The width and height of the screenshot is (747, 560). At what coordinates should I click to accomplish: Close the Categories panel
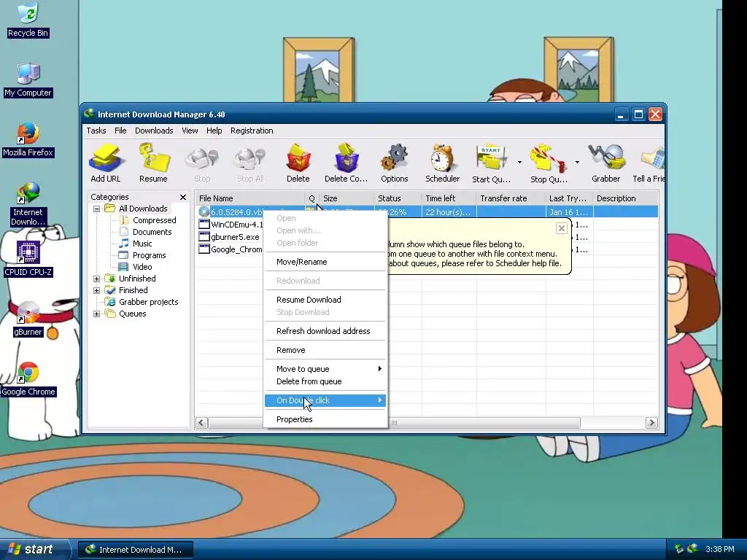tap(183, 197)
